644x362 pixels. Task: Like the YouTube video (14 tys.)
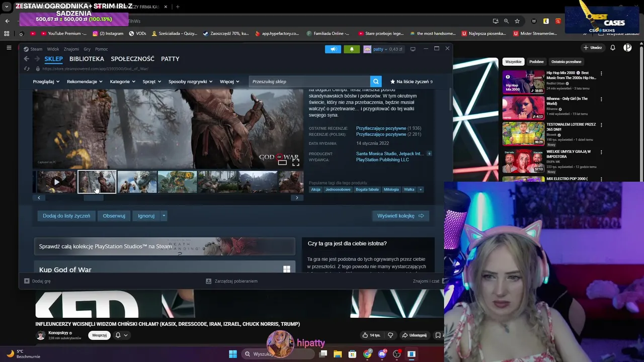[x=371, y=335]
